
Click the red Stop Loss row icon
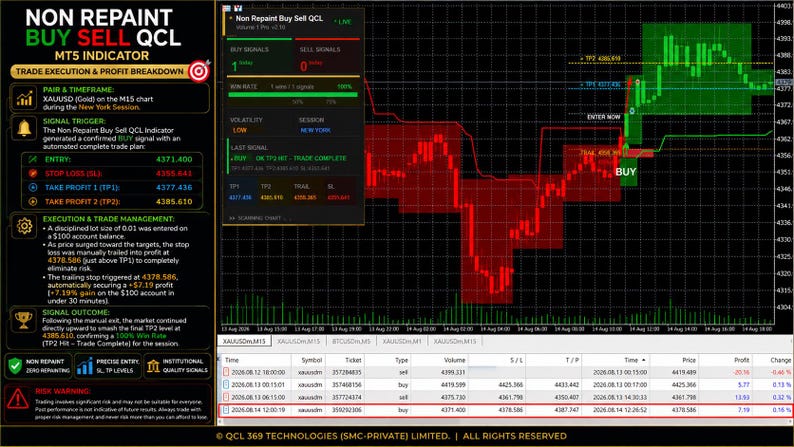pos(33,173)
